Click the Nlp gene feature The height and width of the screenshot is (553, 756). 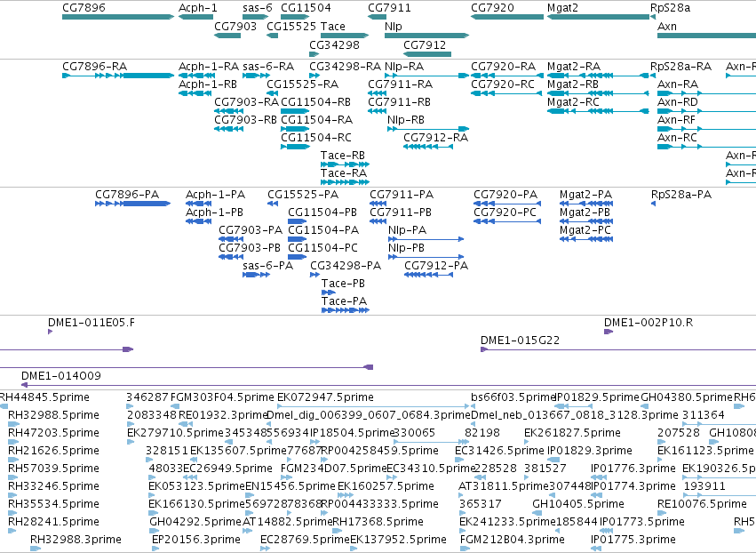[x=426, y=36]
